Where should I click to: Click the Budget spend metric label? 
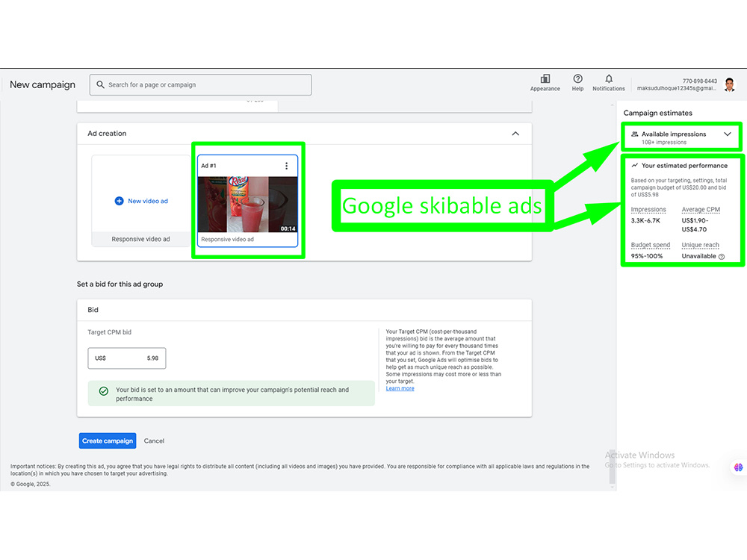pos(651,245)
